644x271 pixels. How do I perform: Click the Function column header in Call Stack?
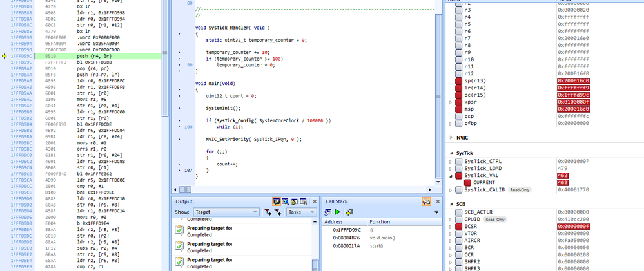click(405, 222)
